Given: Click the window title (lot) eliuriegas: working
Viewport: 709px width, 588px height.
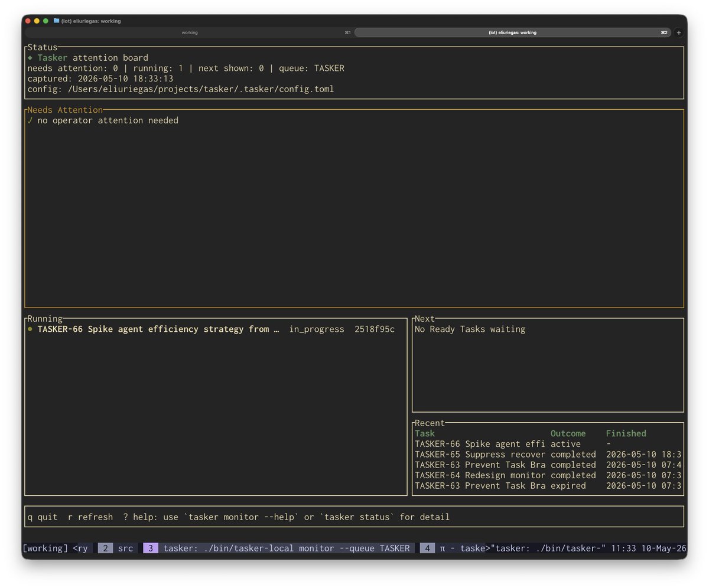Looking at the screenshot, I should point(90,21).
